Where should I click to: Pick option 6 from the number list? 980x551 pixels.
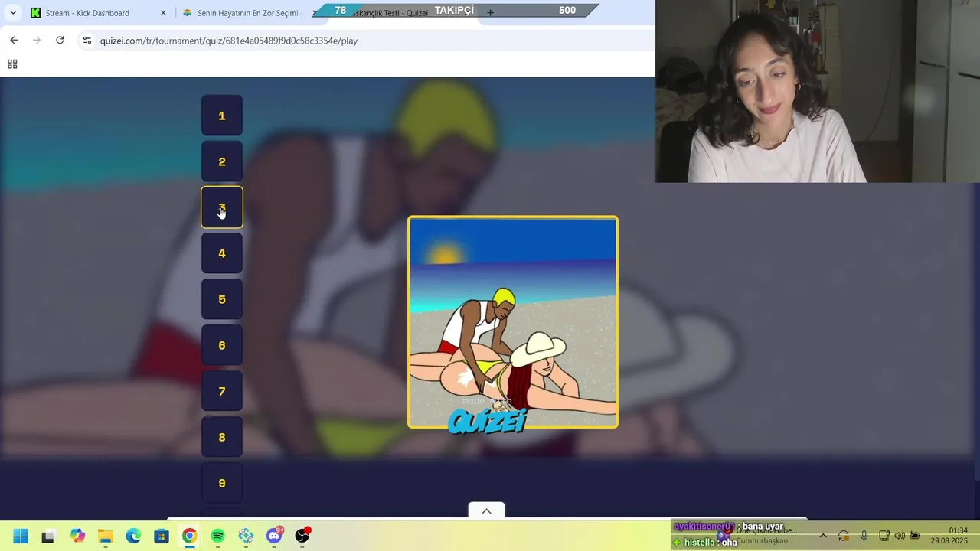point(222,345)
